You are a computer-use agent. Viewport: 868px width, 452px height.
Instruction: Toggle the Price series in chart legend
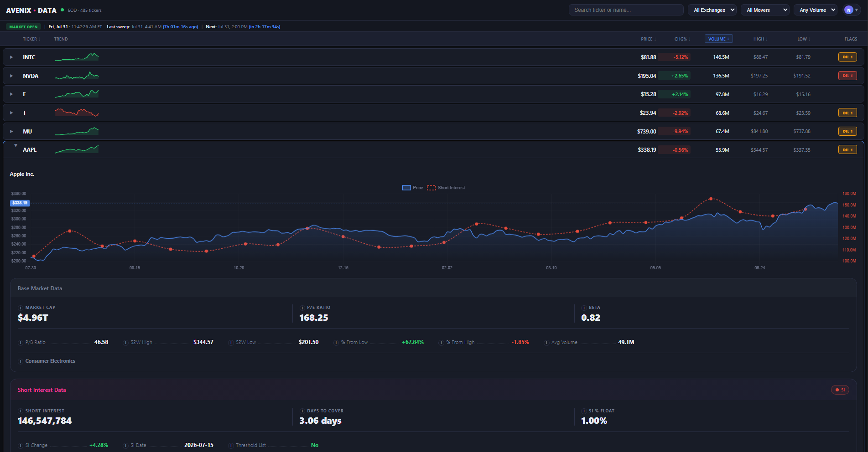412,188
